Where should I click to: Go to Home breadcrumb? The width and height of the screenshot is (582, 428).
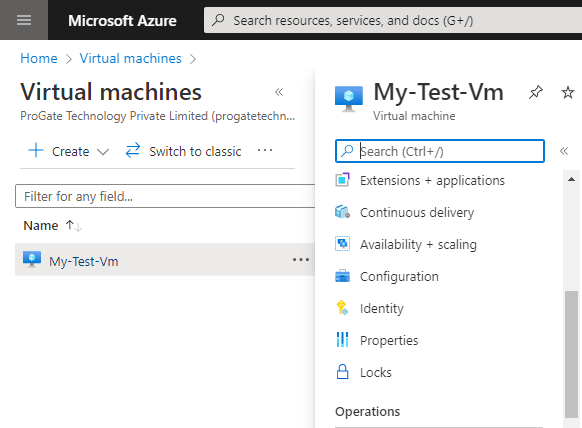pos(39,58)
